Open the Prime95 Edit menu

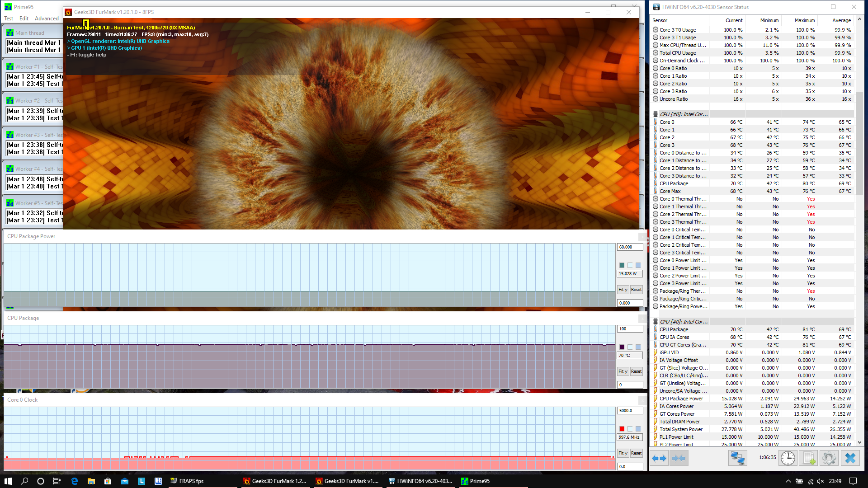(x=24, y=19)
